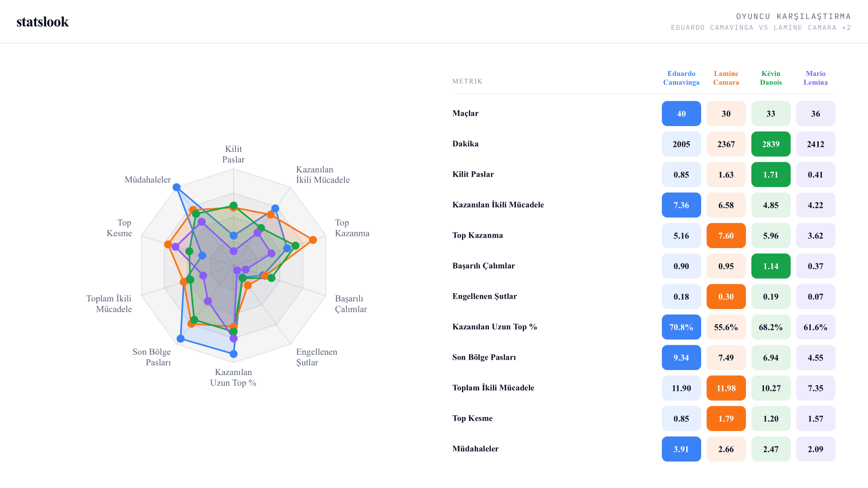
Task: Click blue Son Bölge Pasları radar point
Action: tap(181, 338)
